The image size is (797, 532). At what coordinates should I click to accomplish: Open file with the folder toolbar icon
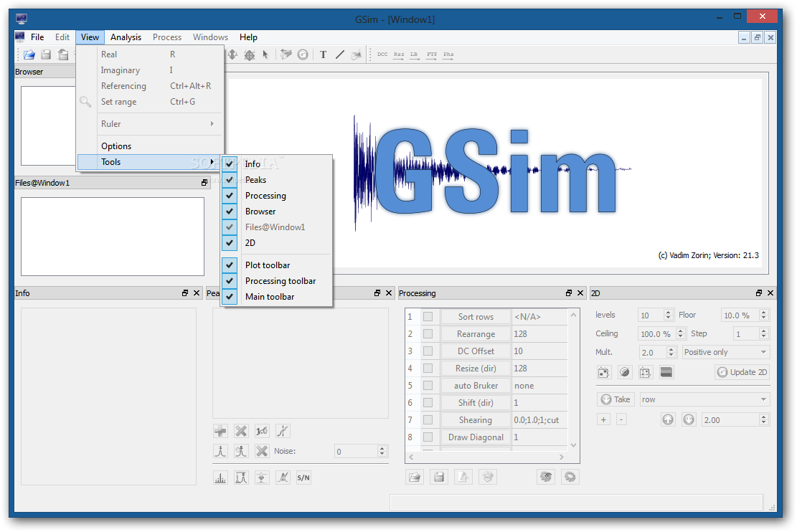29,54
